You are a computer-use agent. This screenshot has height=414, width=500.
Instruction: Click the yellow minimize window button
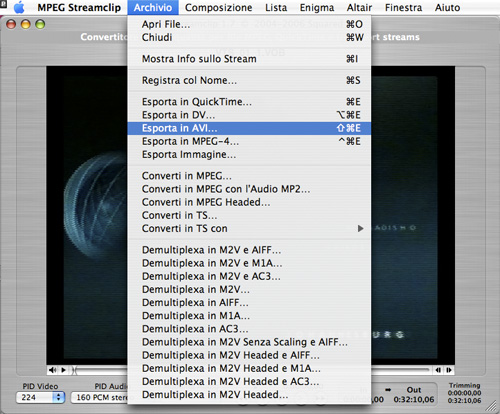26,24
